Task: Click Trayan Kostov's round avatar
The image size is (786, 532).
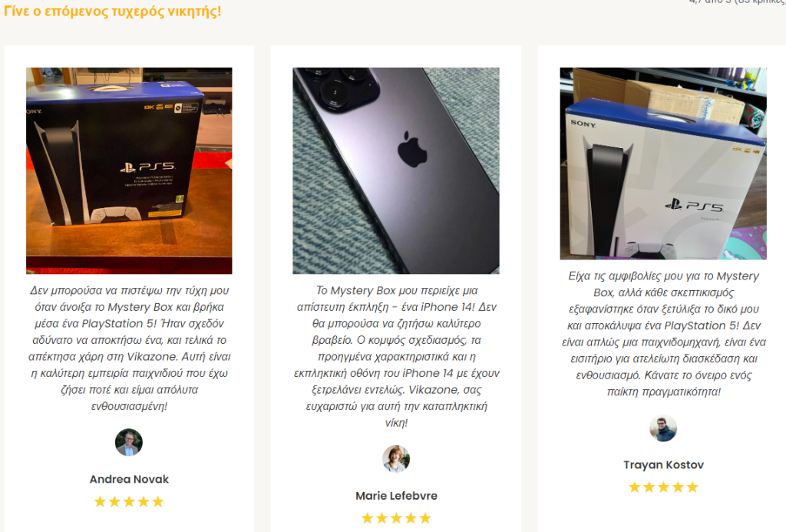Action: tap(663, 428)
